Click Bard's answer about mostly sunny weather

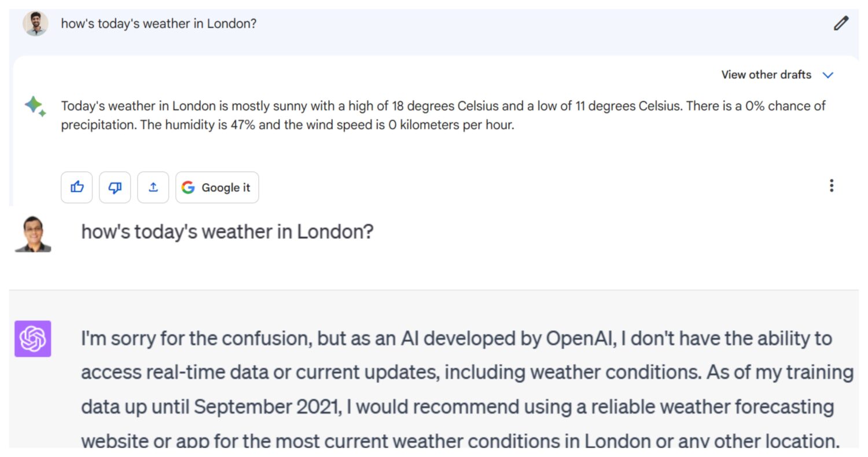click(x=443, y=115)
